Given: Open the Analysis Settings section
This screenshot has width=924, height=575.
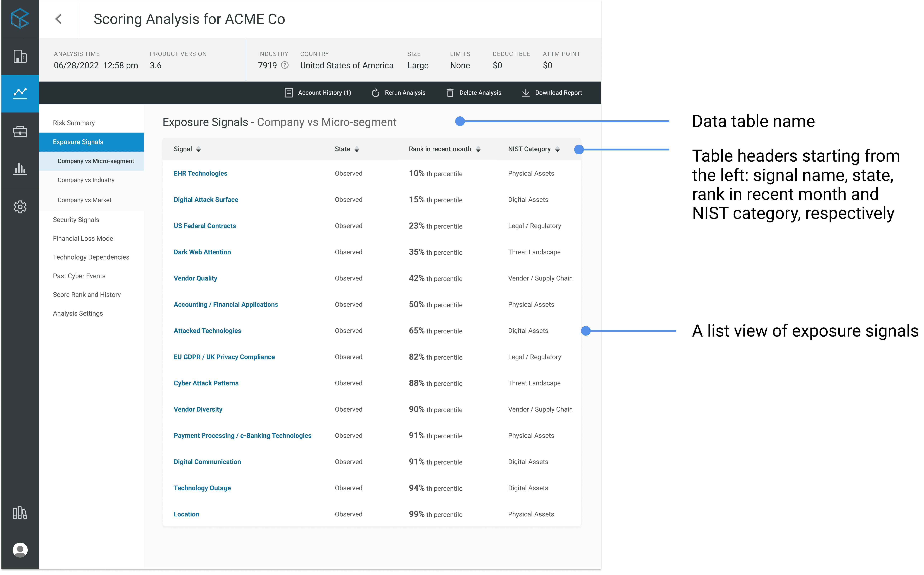Looking at the screenshot, I should pyautogui.click(x=78, y=313).
